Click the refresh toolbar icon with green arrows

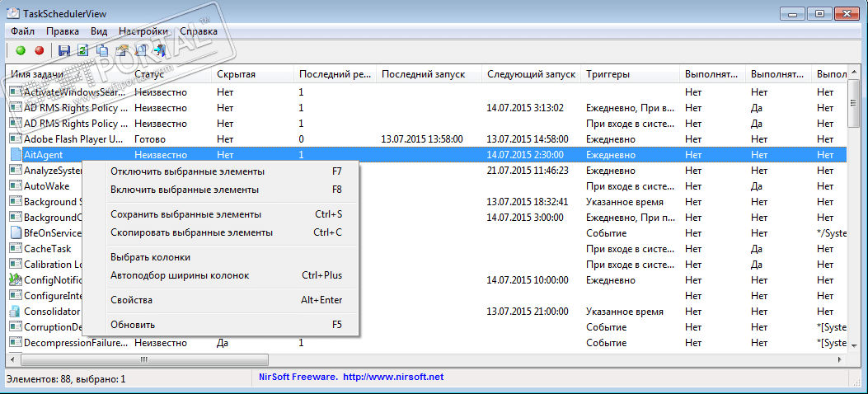click(x=83, y=51)
